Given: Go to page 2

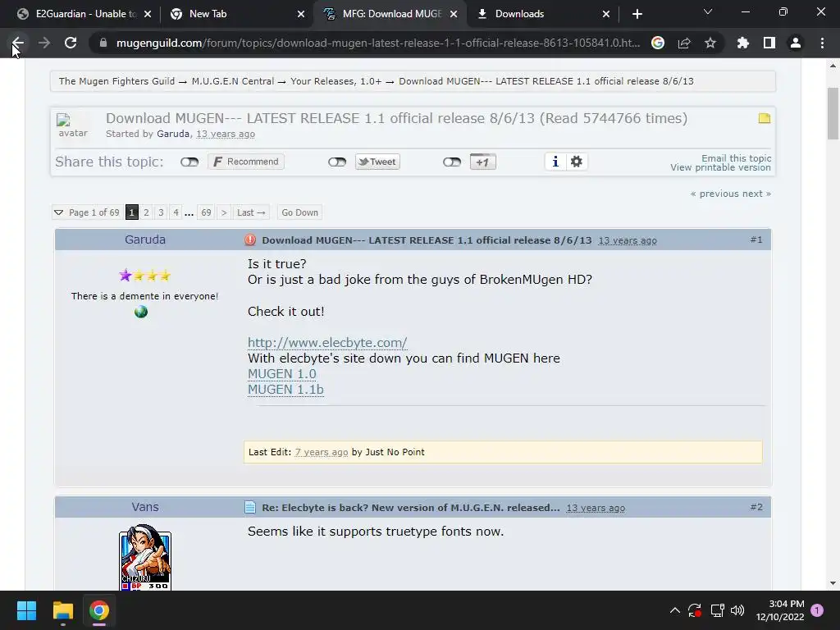Looking at the screenshot, I should pyautogui.click(x=146, y=212).
